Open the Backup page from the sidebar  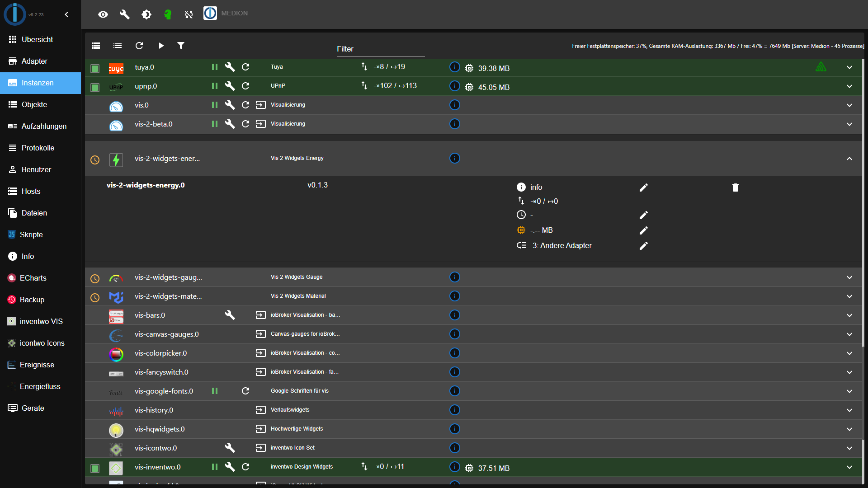(41, 300)
